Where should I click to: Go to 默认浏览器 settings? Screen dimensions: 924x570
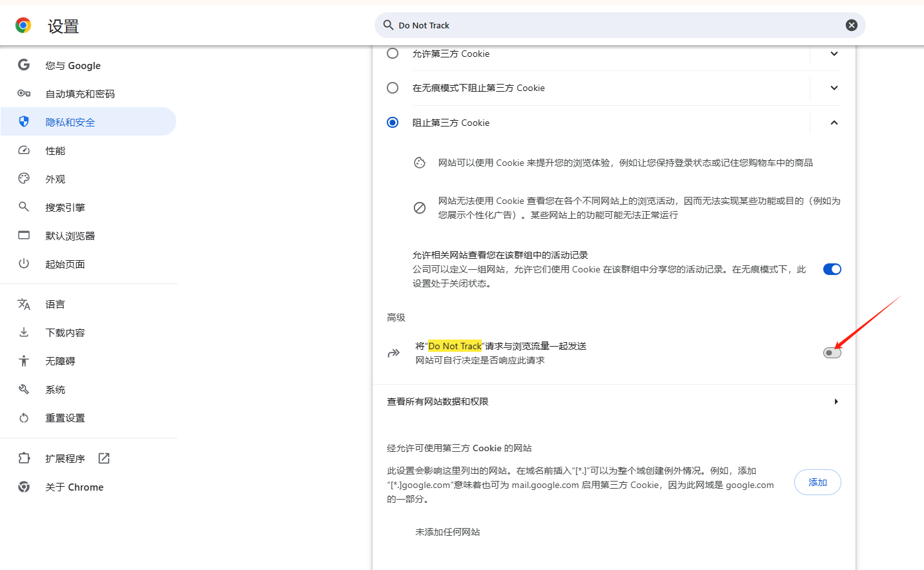pos(88,236)
